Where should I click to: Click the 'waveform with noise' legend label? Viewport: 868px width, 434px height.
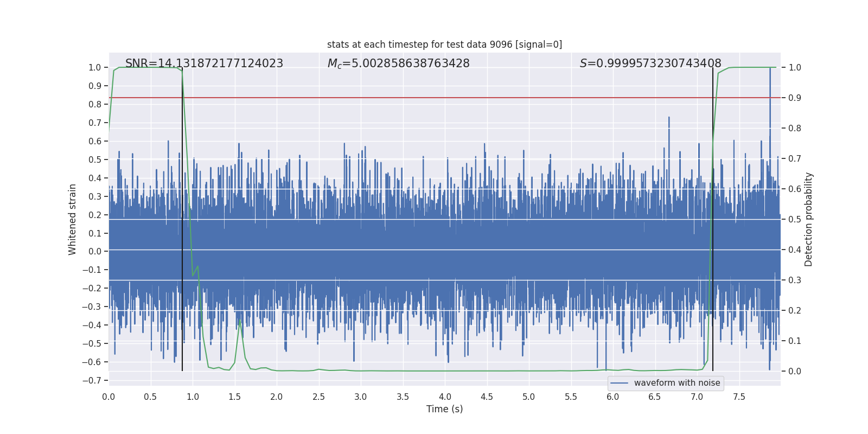(x=677, y=383)
